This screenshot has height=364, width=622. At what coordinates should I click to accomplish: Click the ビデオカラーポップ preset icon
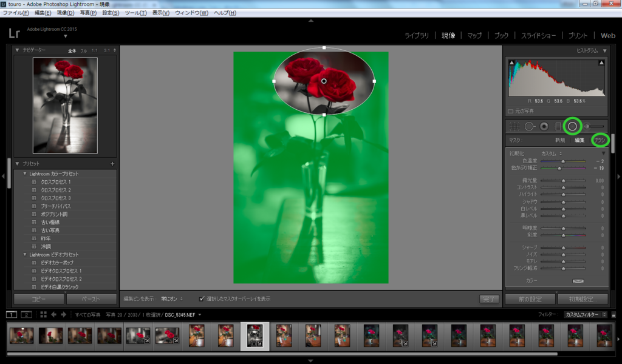click(34, 263)
